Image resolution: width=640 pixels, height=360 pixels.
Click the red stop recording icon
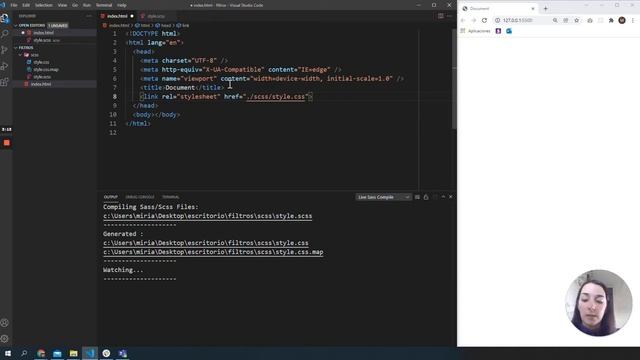coord(7,143)
